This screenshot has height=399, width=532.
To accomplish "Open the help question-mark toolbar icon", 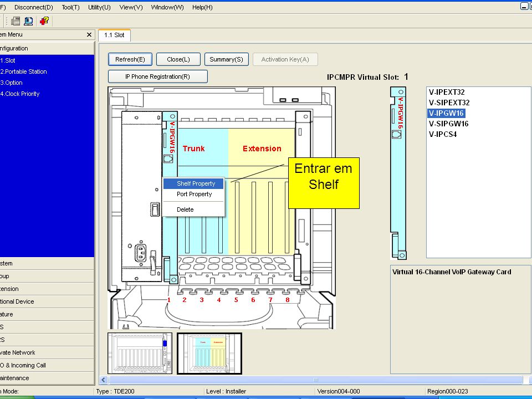I will pos(44,21).
